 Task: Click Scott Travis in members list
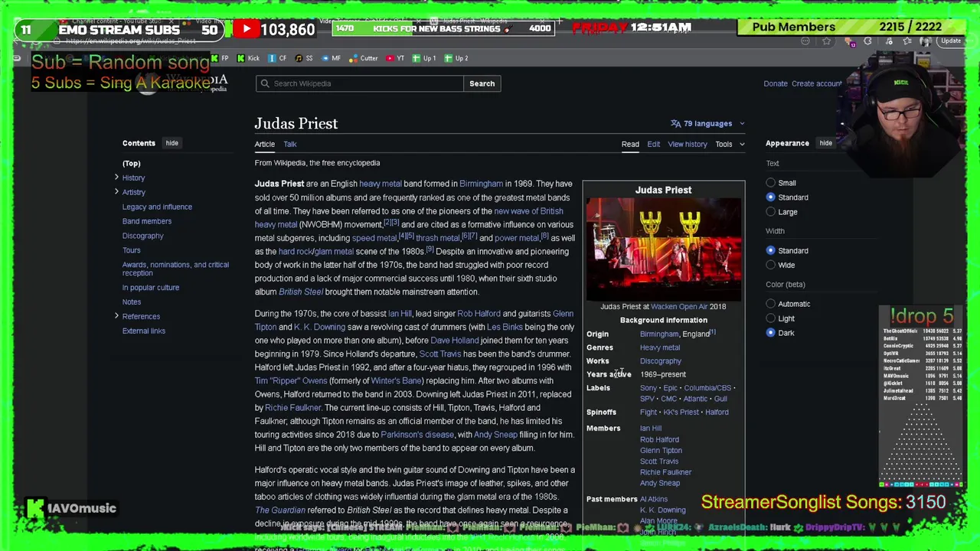pos(659,461)
